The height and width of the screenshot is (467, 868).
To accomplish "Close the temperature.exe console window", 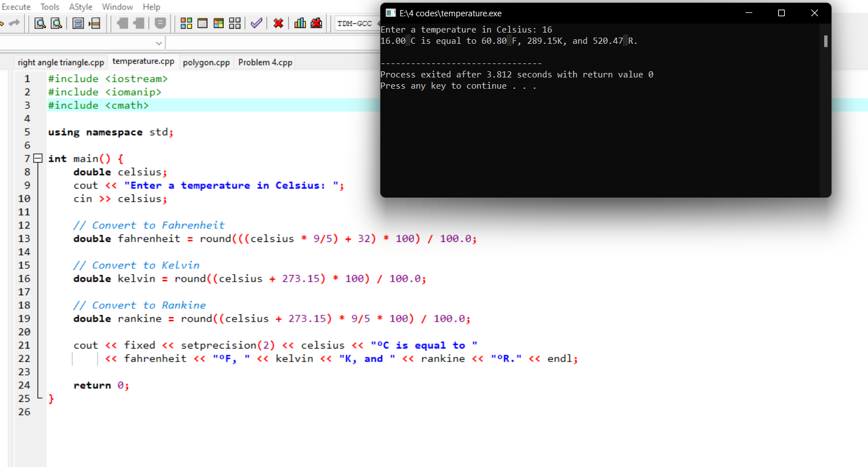I will point(814,13).
